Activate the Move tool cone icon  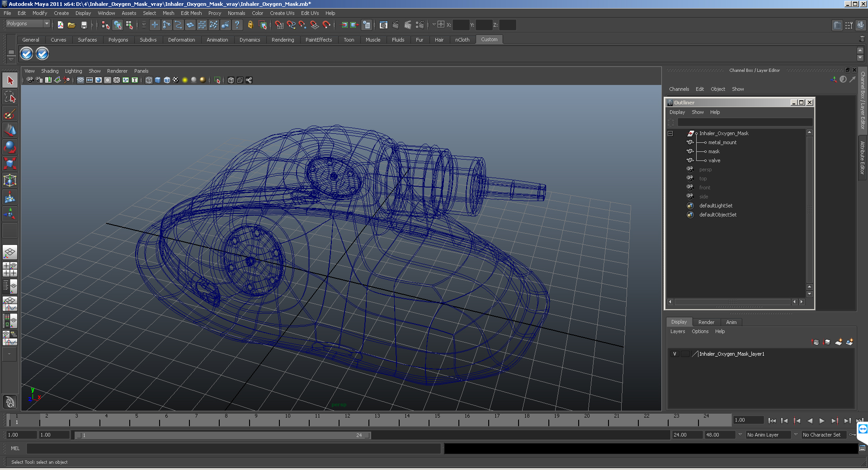click(x=10, y=130)
